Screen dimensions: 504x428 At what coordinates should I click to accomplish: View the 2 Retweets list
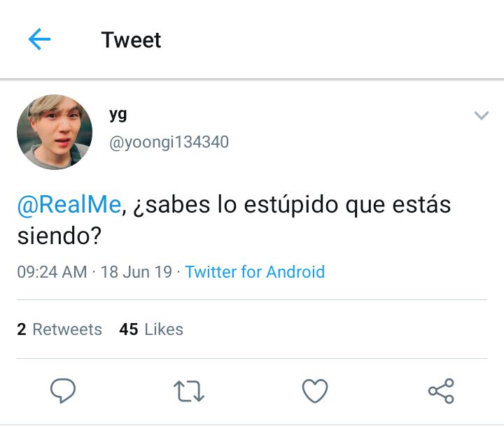pos(59,329)
